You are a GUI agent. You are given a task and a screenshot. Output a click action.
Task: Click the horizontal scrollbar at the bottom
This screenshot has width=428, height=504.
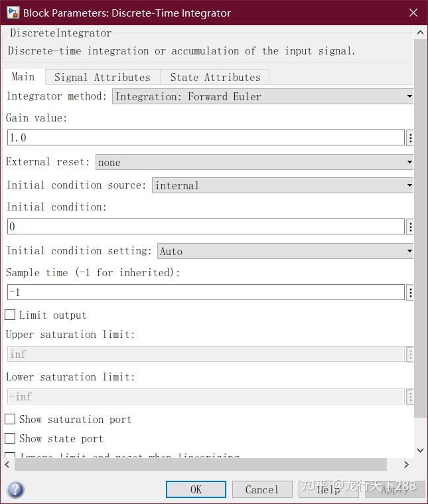(200, 464)
